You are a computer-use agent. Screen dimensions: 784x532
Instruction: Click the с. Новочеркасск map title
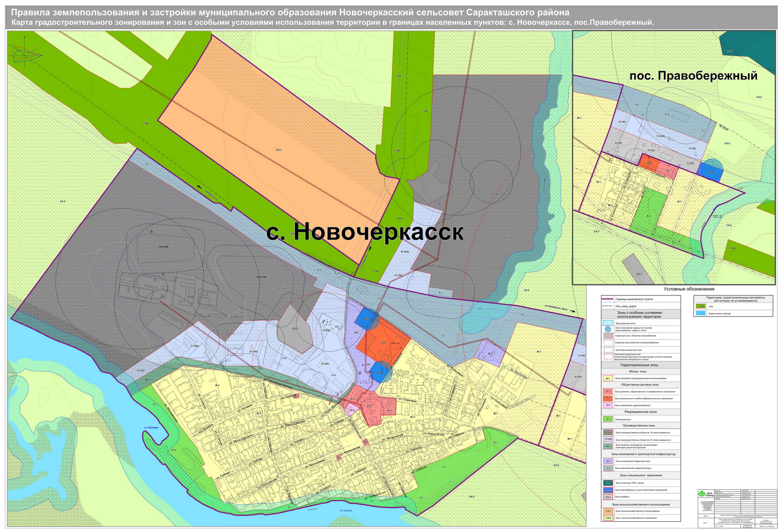(x=365, y=232)
